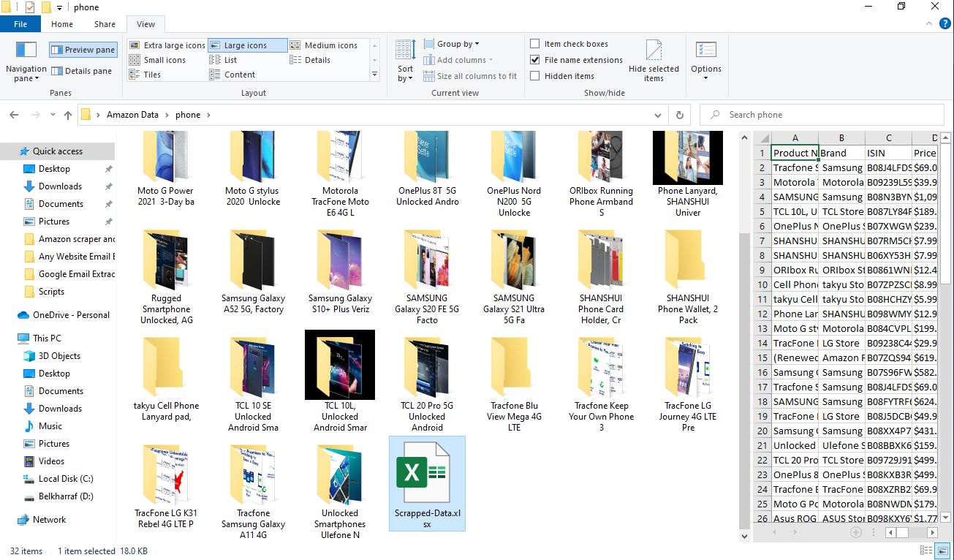Select SHANSHUI Phone Wallet folder
Image resolution: width=954 pixels, height=560 pixels.
pos(688,276)
